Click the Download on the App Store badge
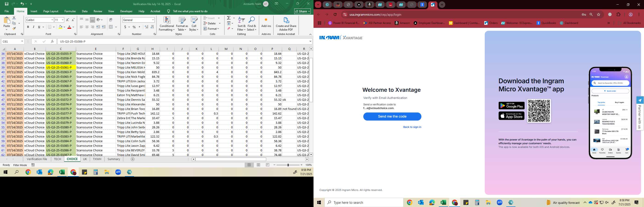 pyautogui.click(x=511, y=116)
